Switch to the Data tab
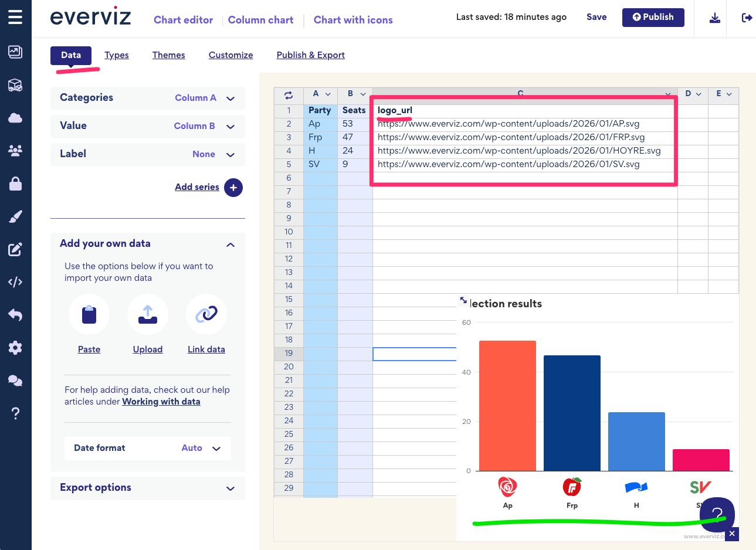The image size is (756, 550). coord(71,55)
